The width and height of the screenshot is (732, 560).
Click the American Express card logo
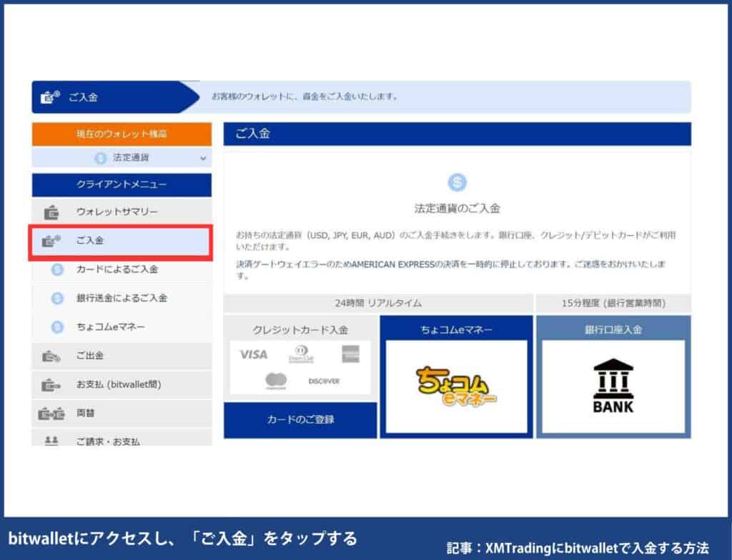[x=350, y=354]
